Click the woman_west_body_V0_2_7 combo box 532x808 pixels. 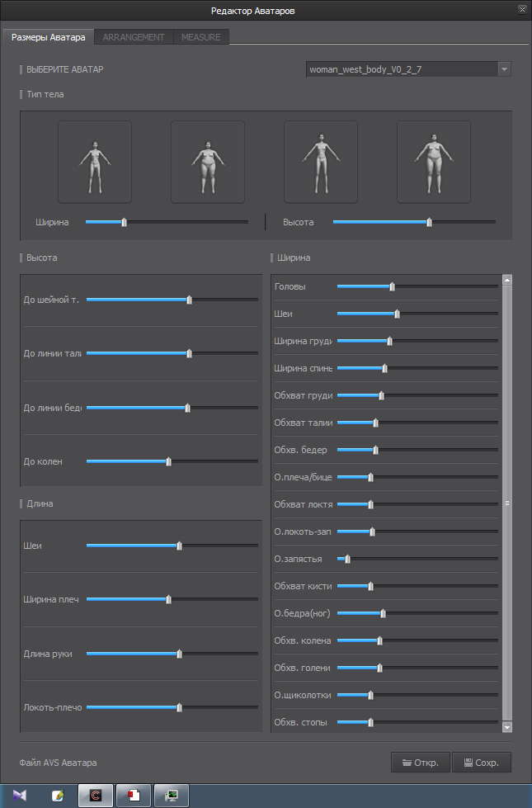point(408,69)
